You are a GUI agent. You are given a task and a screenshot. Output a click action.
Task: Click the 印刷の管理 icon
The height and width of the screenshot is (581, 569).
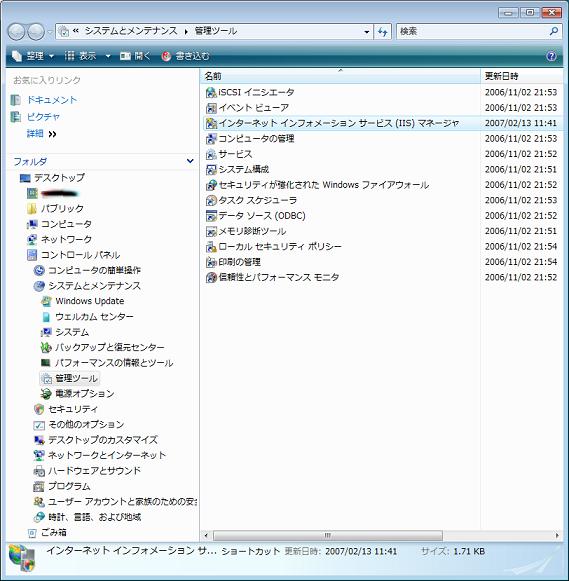[x=211, y=262]
